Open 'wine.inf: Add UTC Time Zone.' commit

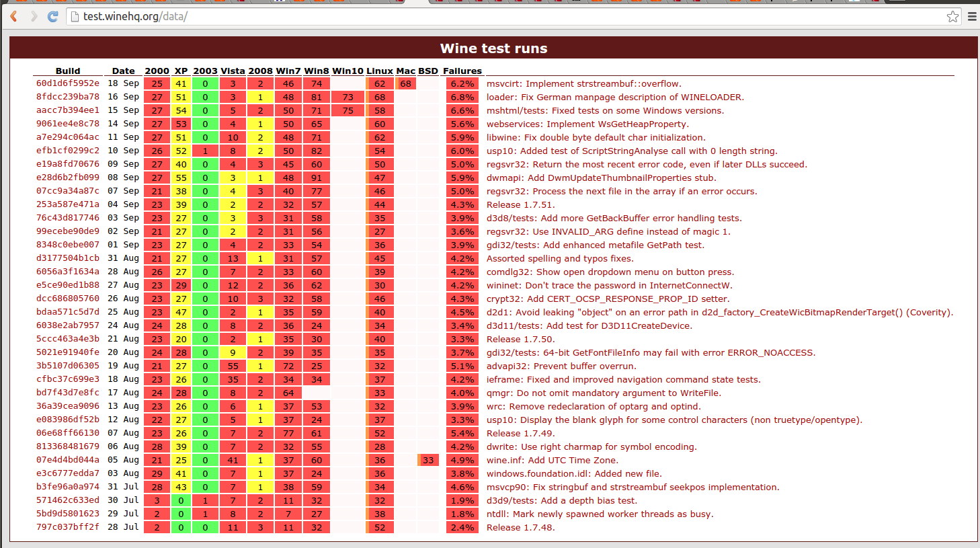pyautogui.click(x=552, y=461)
